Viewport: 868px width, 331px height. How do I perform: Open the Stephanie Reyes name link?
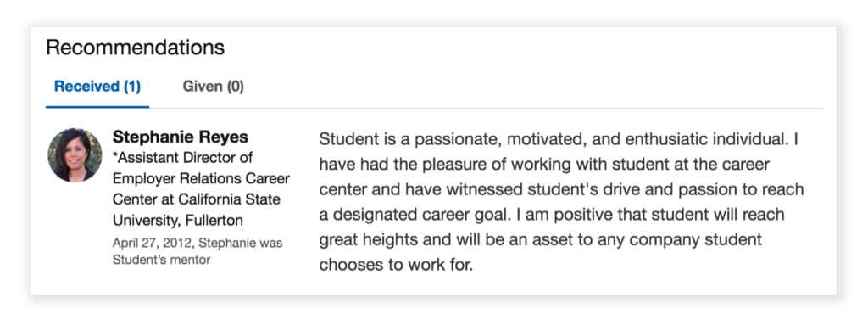(x=181, y=137)
